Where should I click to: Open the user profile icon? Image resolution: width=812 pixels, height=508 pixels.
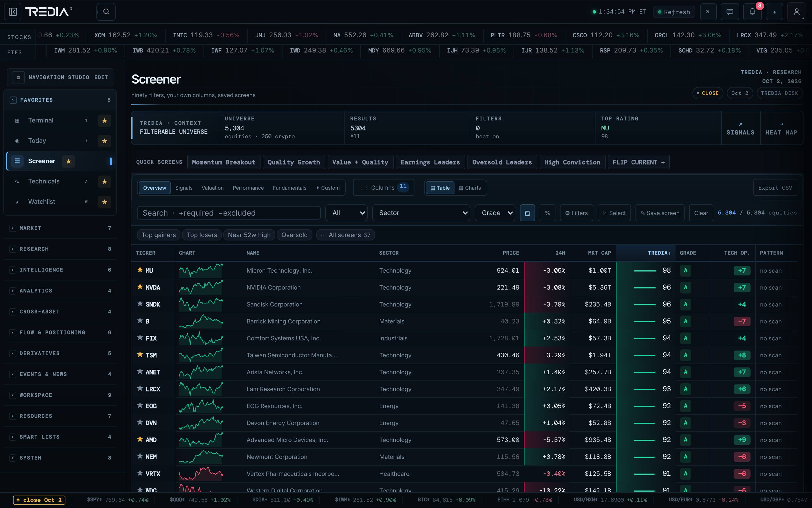[796, 12]
